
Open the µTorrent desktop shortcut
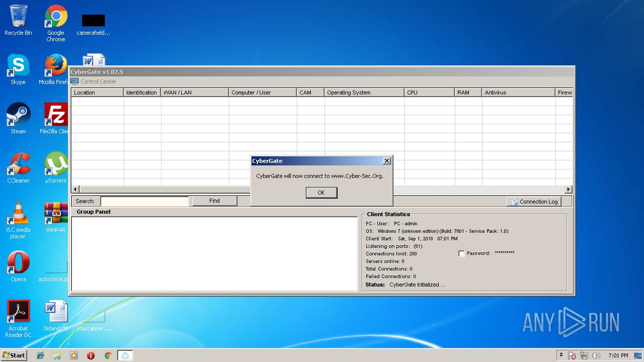tap(56, 168)
